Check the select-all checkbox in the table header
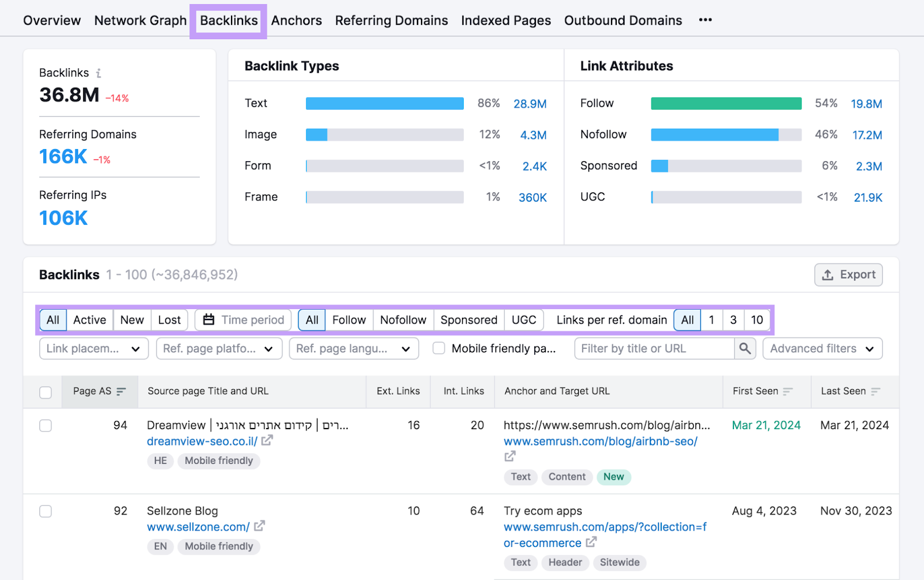Screen dimensions: 924x580 pos(46,392)
